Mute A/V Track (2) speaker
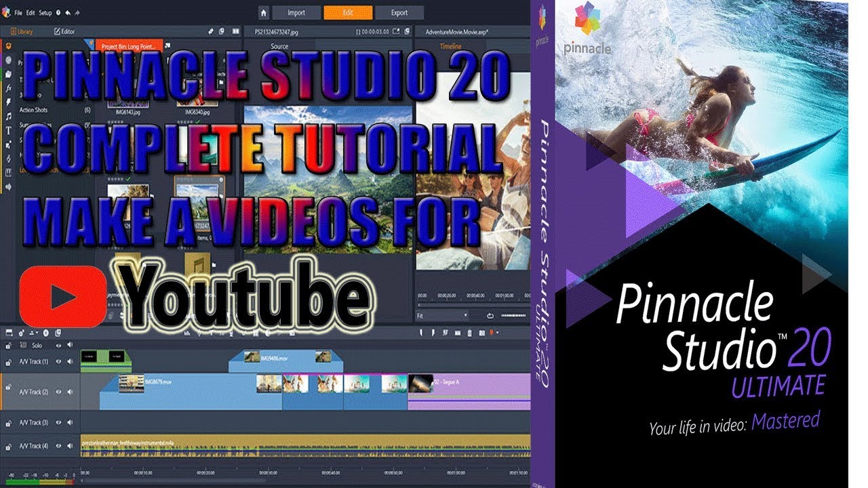The width and height of the screenshot is (868, 488). point(70,392)
